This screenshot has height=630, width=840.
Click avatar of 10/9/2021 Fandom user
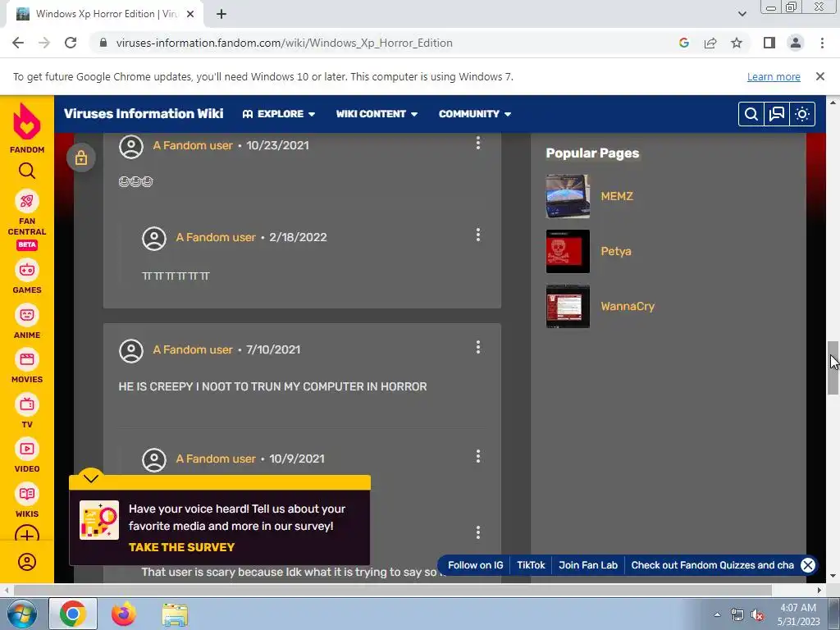pyautogui.click(x=154, y=459)
